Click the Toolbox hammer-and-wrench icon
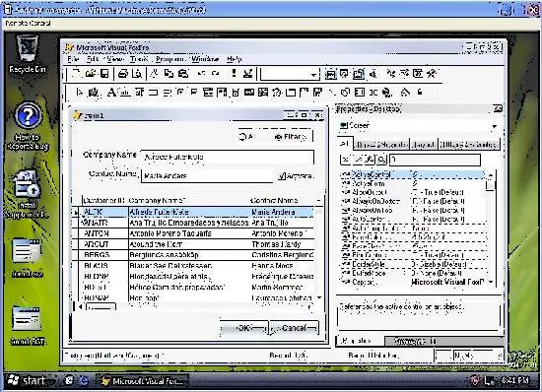Viewport: 542px width, 392px height. point(432,74)
